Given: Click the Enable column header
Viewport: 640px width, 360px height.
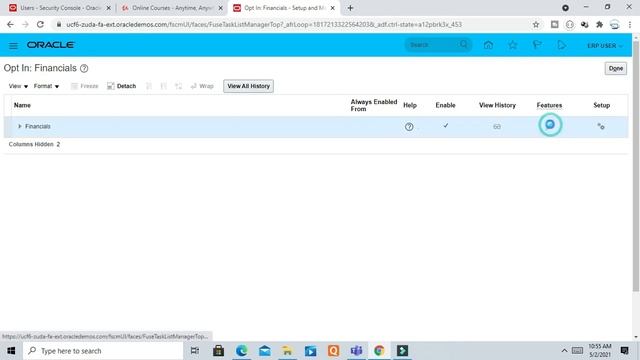Looking at the screenshot, I should pos(445,105).
